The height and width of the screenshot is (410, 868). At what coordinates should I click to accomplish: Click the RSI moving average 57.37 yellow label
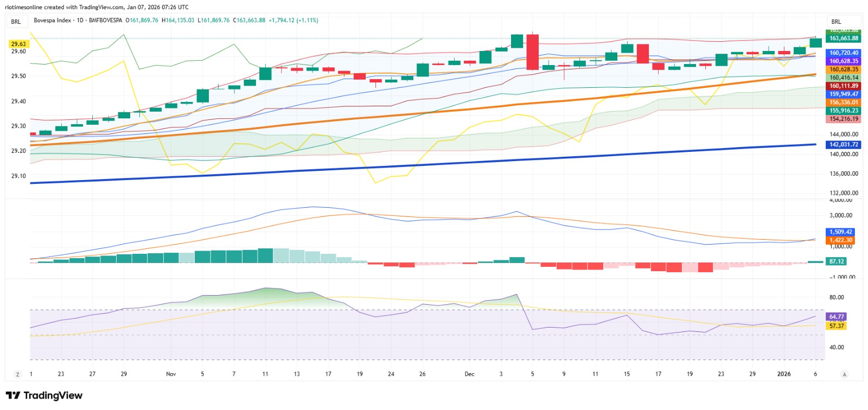(837, 326)
